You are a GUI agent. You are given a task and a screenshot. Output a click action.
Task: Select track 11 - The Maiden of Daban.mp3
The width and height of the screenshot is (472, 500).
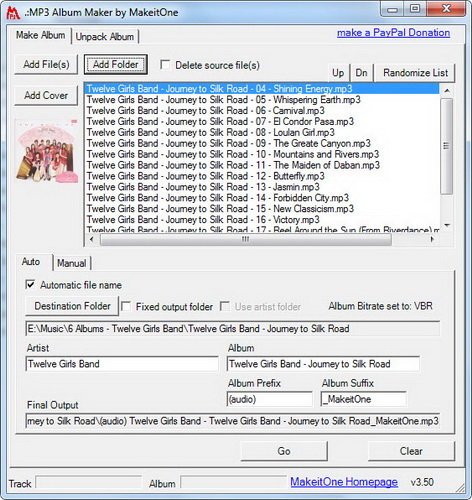pos(262,165)
